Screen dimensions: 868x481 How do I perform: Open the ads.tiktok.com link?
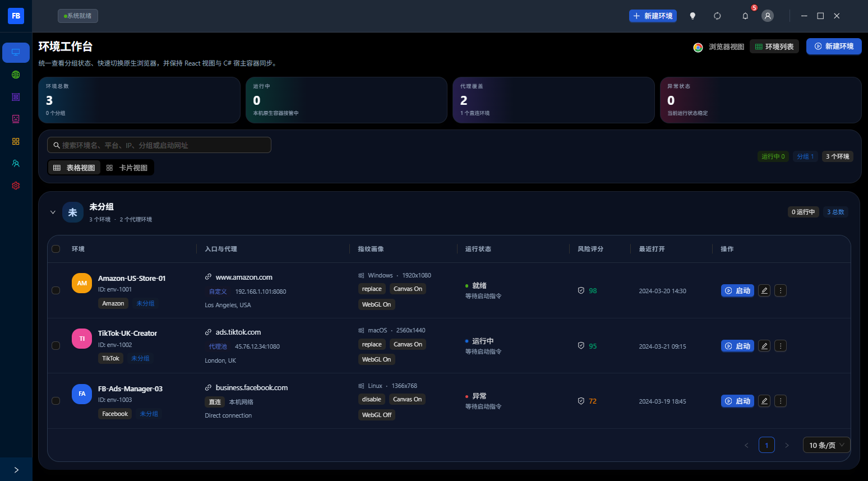(238, 332)
